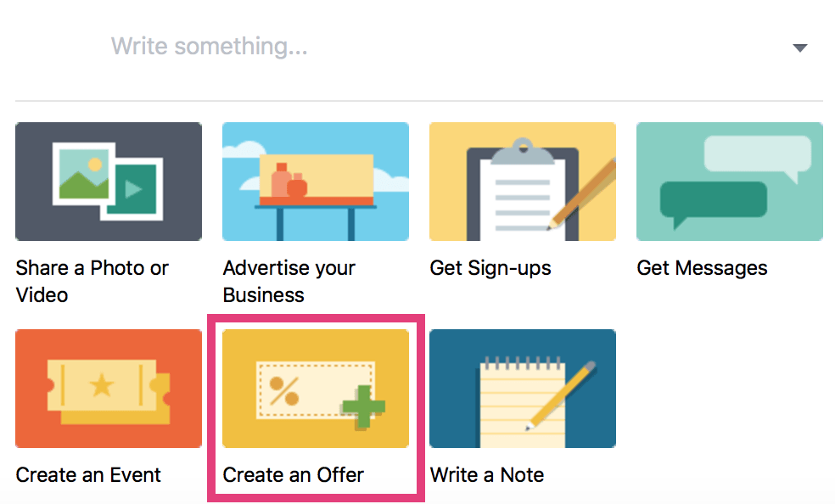Click the video play icon in the photo tile
This screenshot has height=504, width=835.
133,189
